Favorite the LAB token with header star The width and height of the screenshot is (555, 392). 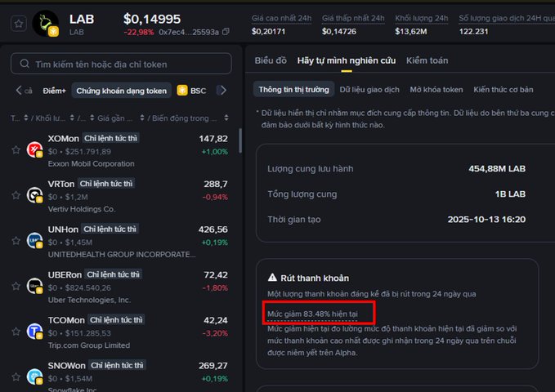(x=19, y=24)
